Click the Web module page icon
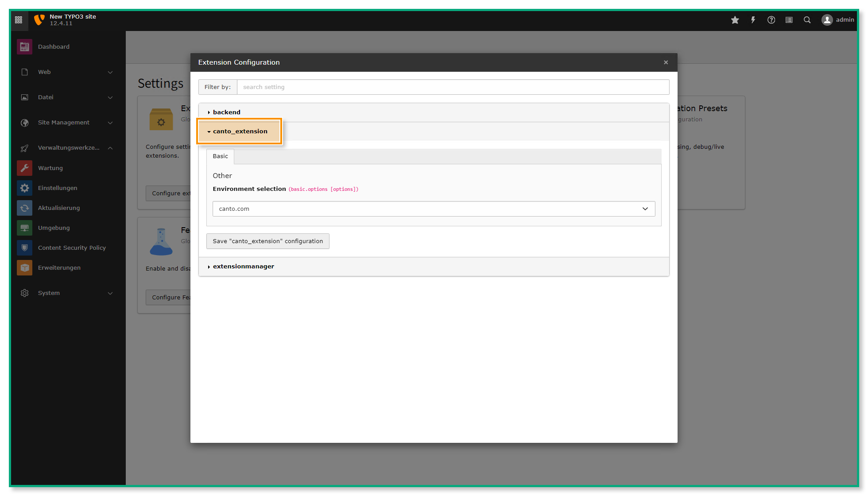The height and width of the screenshot is (496, 868). pos(24,72)
